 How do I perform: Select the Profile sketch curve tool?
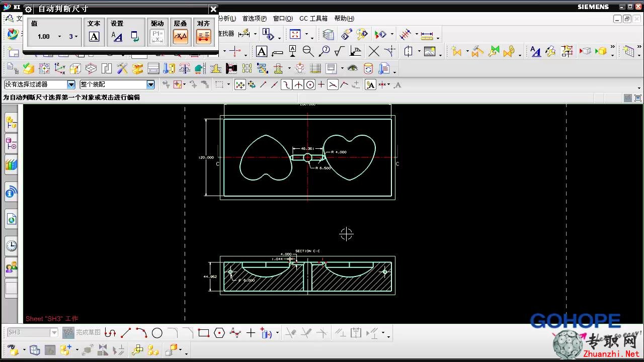(x=111, y=333)
